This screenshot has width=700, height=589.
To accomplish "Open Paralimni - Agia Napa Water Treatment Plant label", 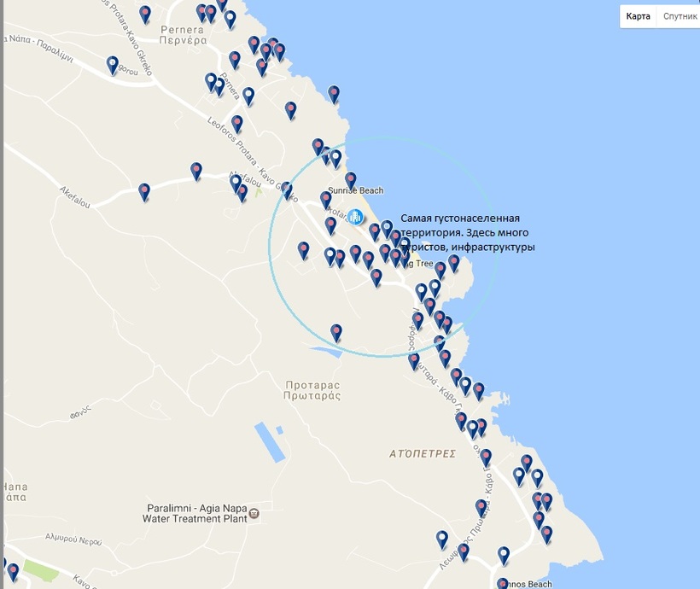I will 196,512.
